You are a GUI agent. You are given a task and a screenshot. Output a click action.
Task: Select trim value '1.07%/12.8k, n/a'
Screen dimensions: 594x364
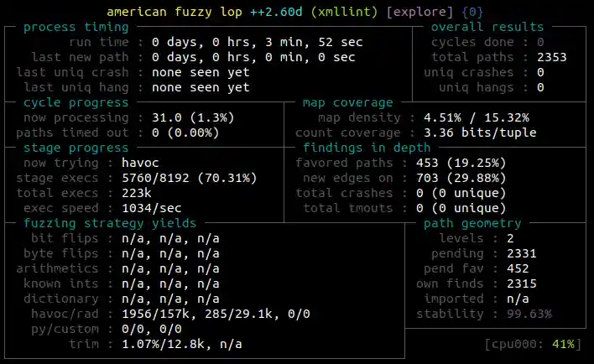coord(182,345)
